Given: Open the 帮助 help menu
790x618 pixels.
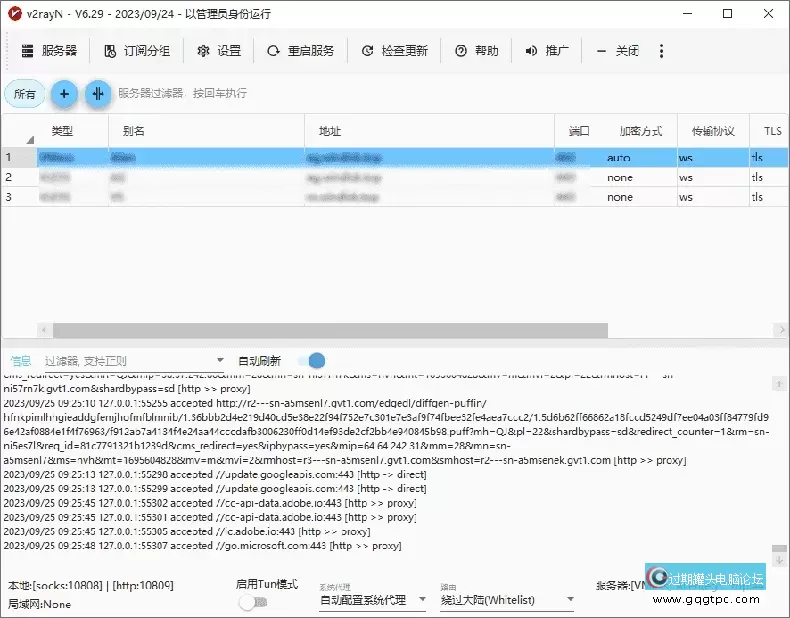Looking at the screenshot, I should (476, 51).
